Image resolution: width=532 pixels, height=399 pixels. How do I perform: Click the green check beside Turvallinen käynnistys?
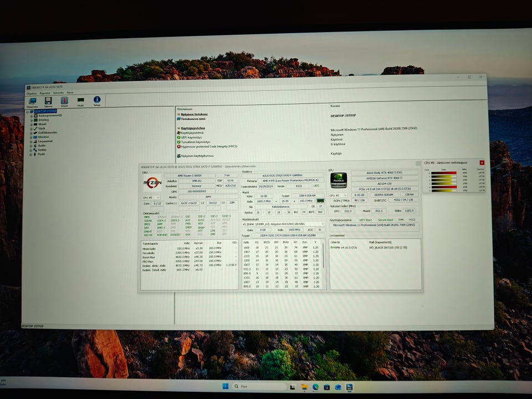pos(178,142)
